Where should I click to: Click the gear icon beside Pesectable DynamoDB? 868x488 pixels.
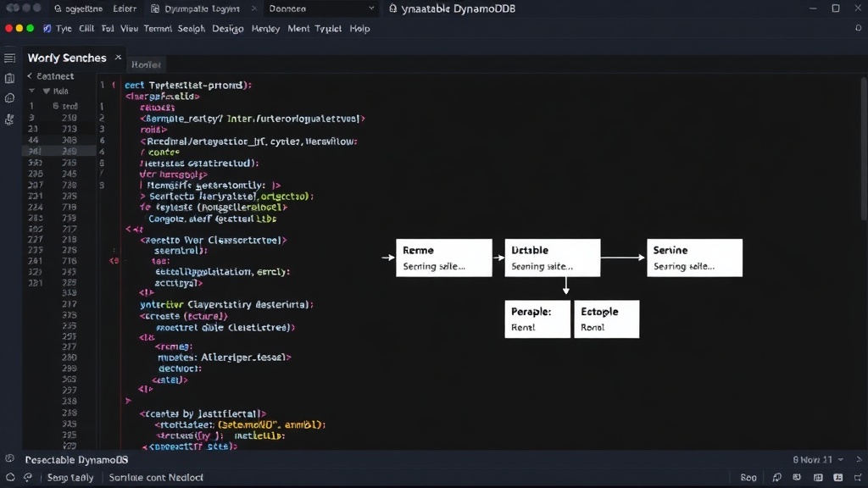[x=9, y=458]
